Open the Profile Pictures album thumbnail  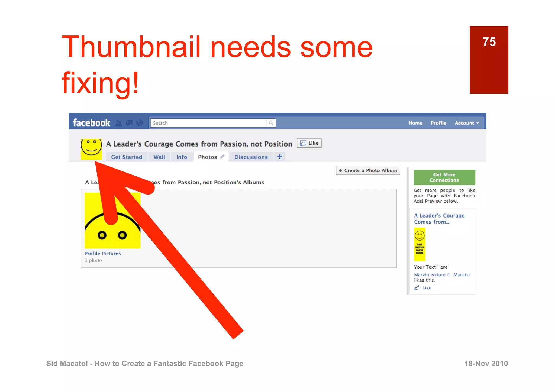coord(112,221)
